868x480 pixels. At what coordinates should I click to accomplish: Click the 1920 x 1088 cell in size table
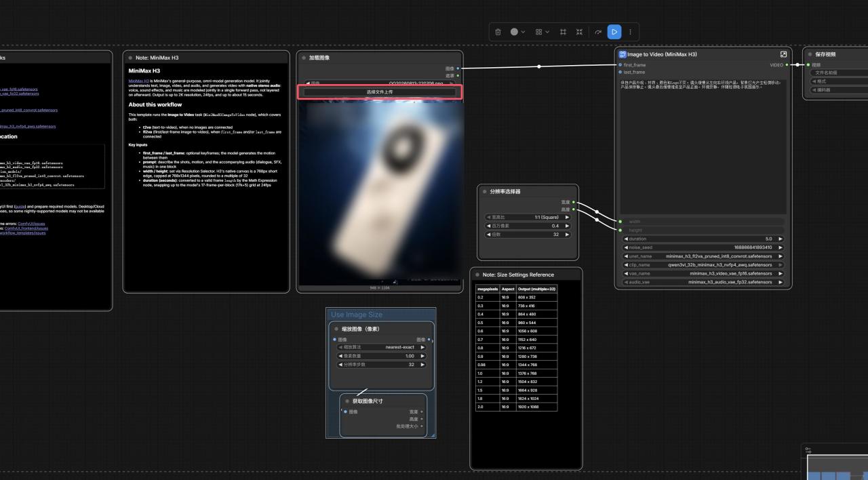point(536,407)
